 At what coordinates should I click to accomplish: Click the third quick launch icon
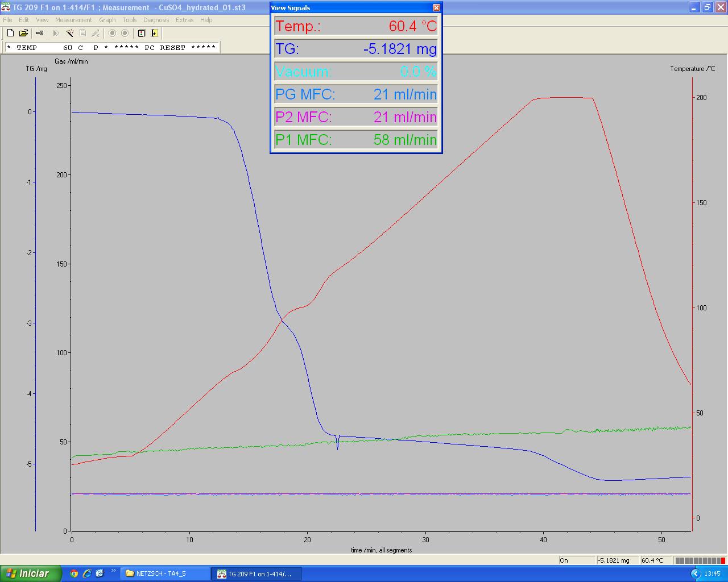100,573
